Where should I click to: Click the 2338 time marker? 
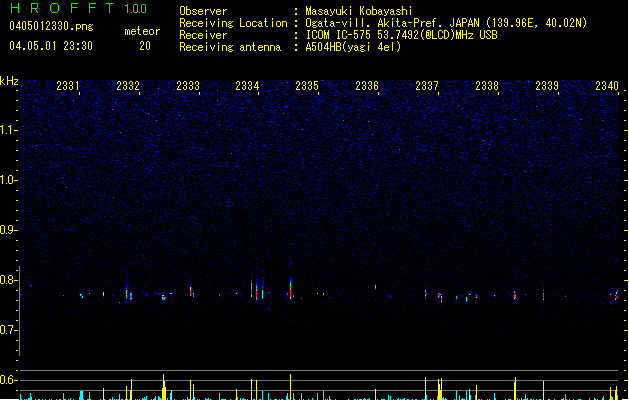(487, 86)
